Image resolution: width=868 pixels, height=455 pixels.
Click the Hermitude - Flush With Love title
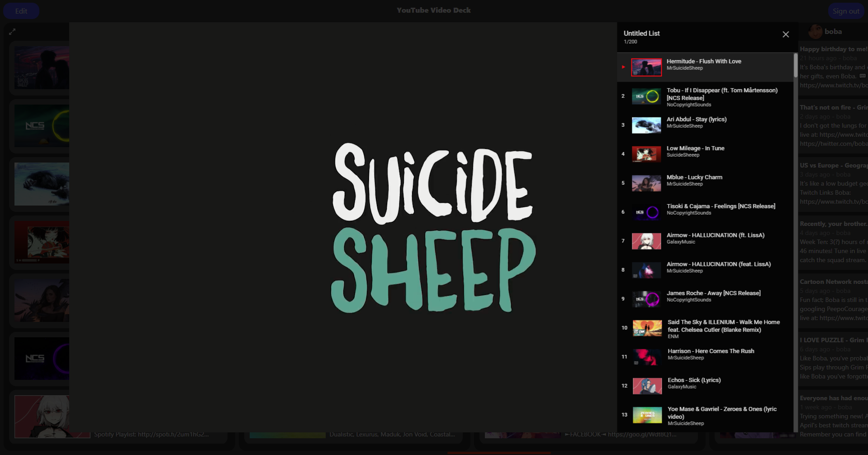tap(704, 62)
